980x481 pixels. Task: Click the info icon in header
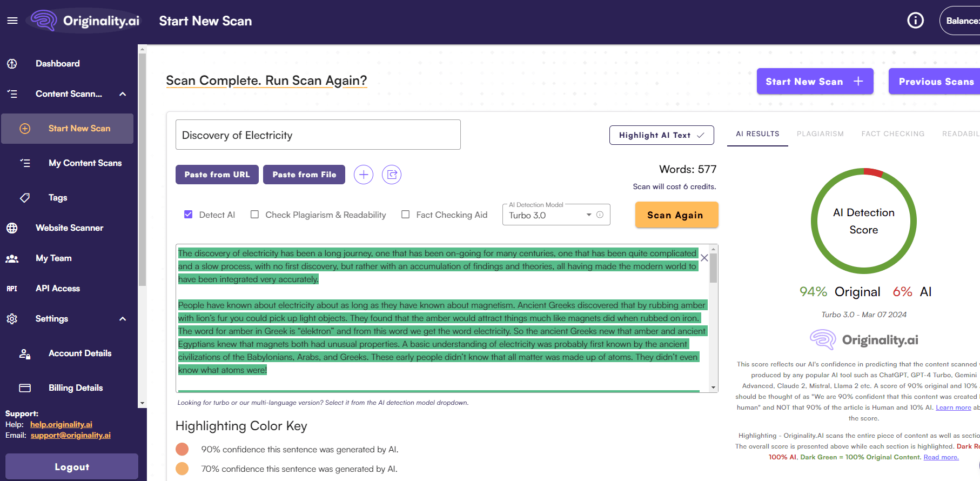(x=915, y=21)
